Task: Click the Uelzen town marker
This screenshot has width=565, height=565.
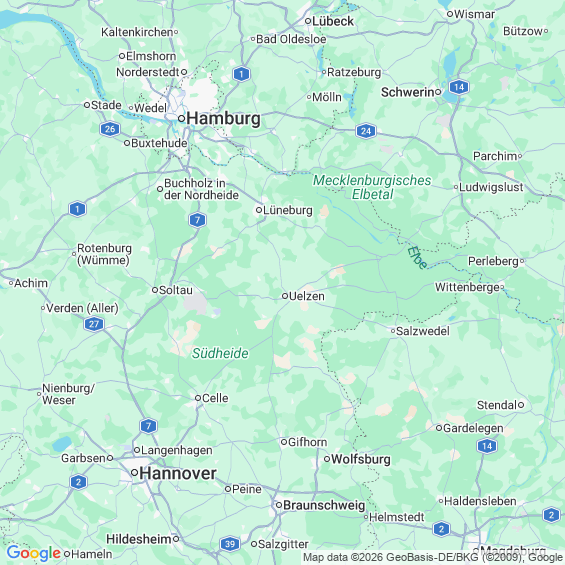Action: pos(285,296)
